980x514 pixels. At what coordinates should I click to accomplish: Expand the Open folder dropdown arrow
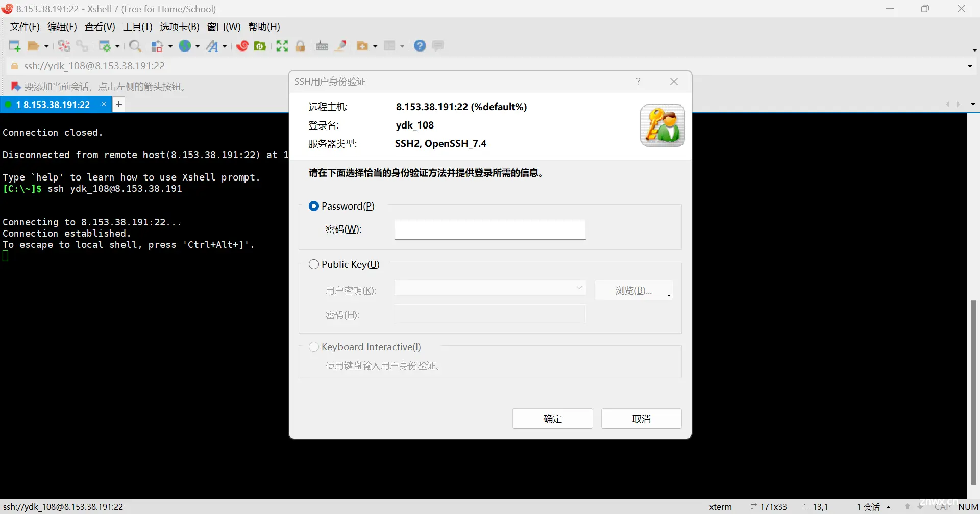pos(46,46)
